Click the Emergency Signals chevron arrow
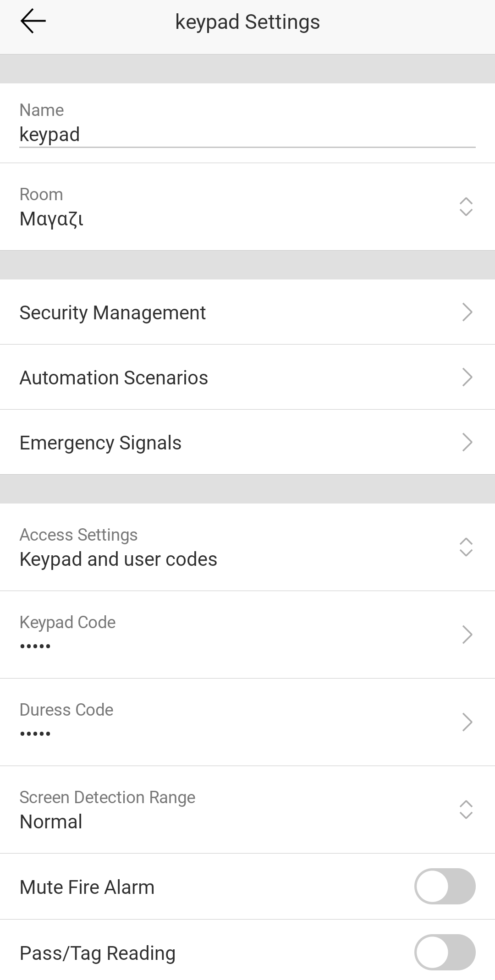Image resolution: width=495 pixels, height=980 pixels. coord(467,442)
